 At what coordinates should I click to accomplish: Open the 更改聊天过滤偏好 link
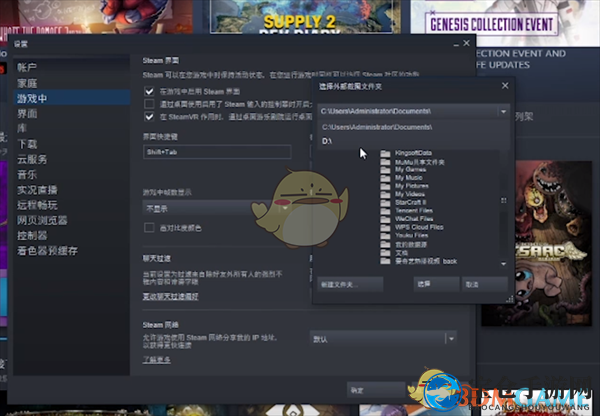pos(170,297)
